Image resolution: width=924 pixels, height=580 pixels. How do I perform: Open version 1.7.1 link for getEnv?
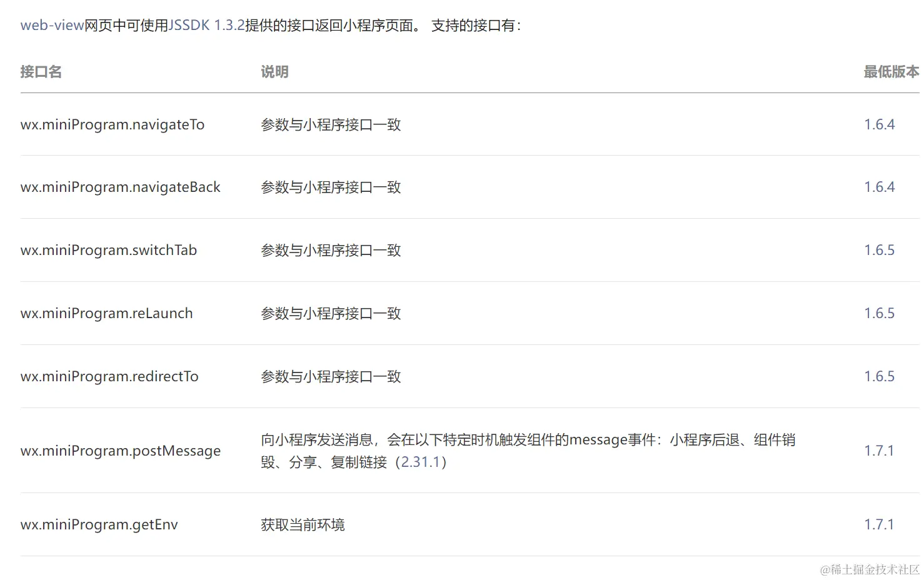click(x=878, y=524)
